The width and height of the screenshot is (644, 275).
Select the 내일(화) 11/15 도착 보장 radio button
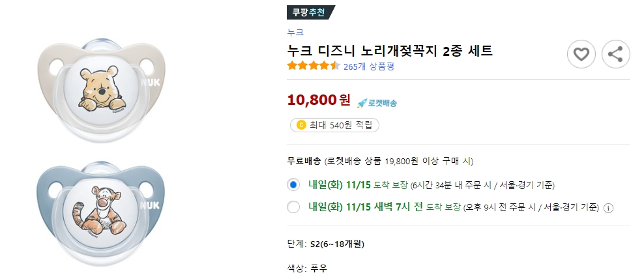[x=293, y=184]
